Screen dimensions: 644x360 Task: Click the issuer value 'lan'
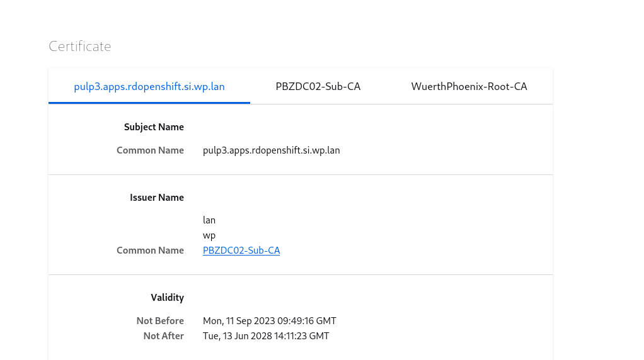pos(209,220)
